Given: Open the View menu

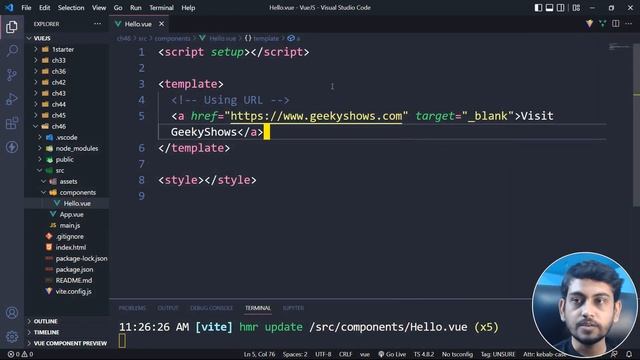Looking at the screenshot, I should click(x=99, y=8).
